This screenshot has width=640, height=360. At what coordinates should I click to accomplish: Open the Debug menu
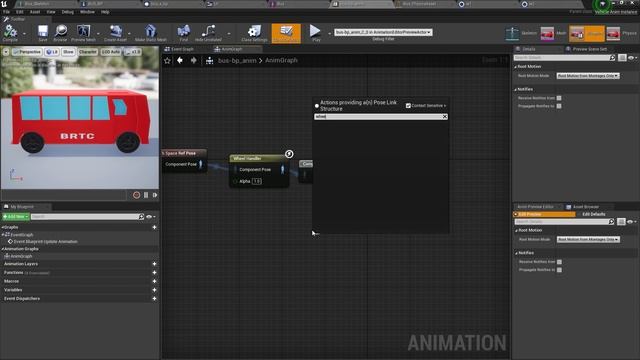67,12
